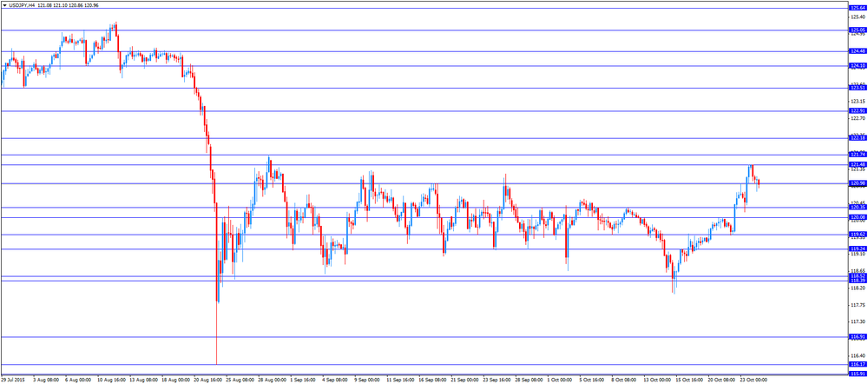868x384 pixels.
Task: Click the 18 Aug 00:00 time label
Action: pos(175,381)
